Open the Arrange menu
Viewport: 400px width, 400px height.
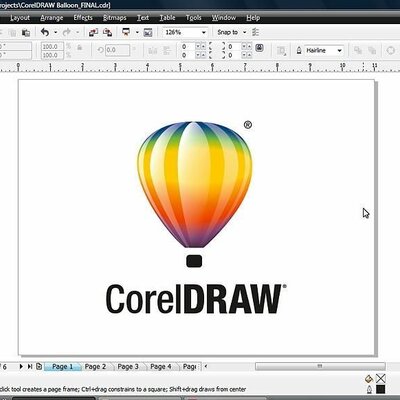point(52,18)
